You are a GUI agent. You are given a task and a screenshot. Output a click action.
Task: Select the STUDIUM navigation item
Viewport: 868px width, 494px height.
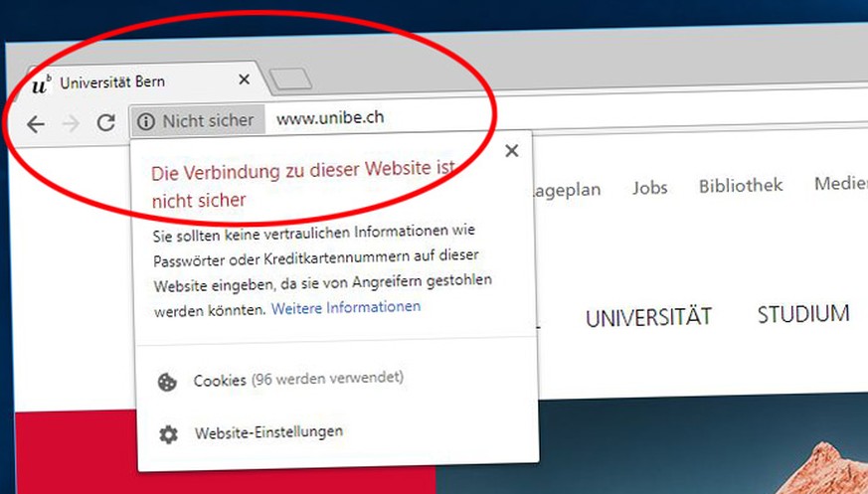pyautogui.click(x=803, y=314)
